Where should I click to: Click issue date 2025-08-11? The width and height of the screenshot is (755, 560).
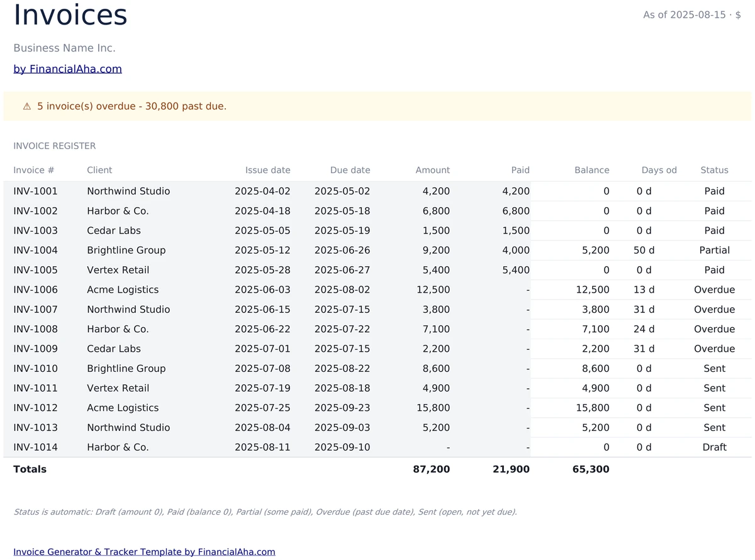(x=262, y=447)
